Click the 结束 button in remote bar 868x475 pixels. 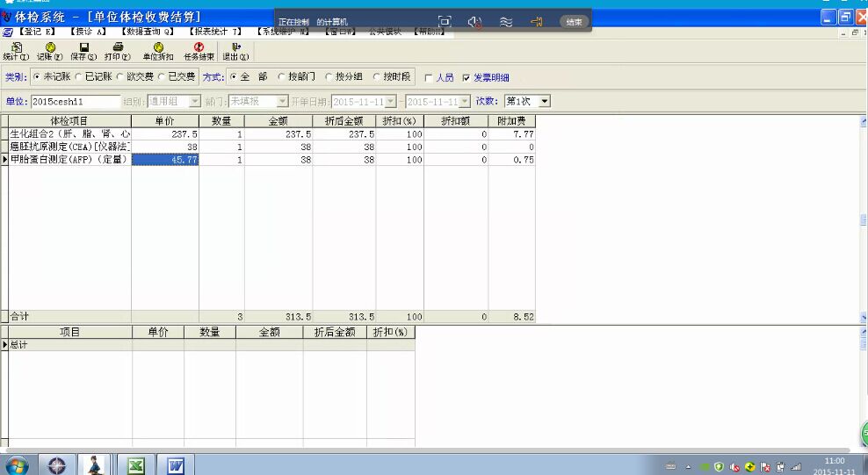(574, 22)
